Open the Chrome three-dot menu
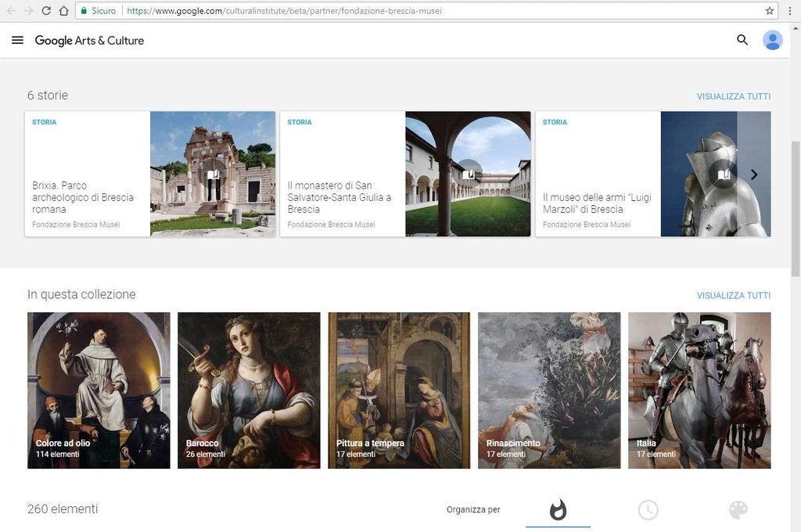801x532 pixels. coord(791,11)
